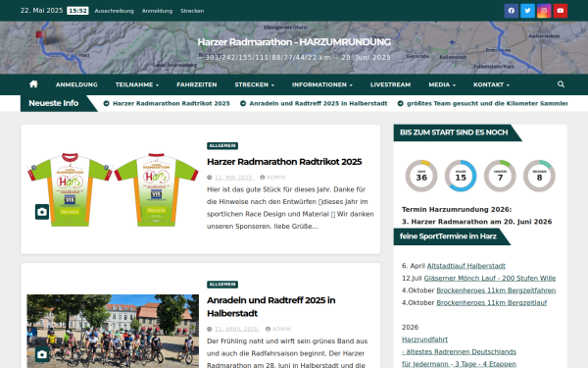This screenshot has height=368, width=588.
Task: Click camera icon on Radtrikot image
Action: tap(42, 212)
